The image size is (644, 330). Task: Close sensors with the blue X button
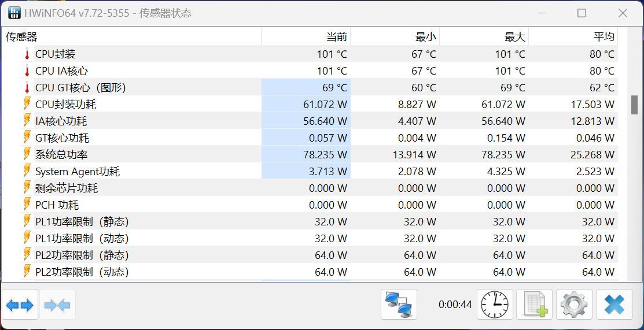click(x=614, y=305)
